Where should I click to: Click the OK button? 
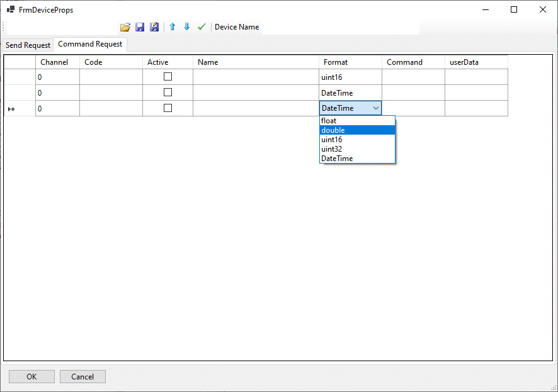[x=31, y=377]
